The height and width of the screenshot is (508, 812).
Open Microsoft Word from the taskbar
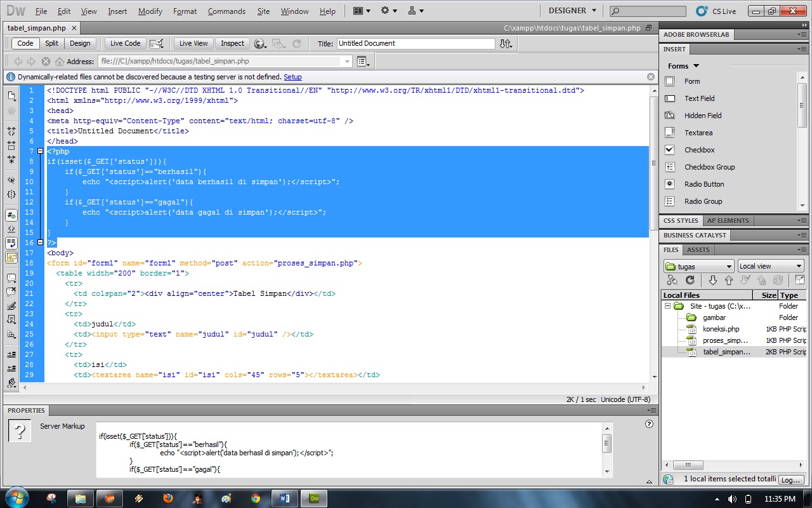(x=284, y=498)
